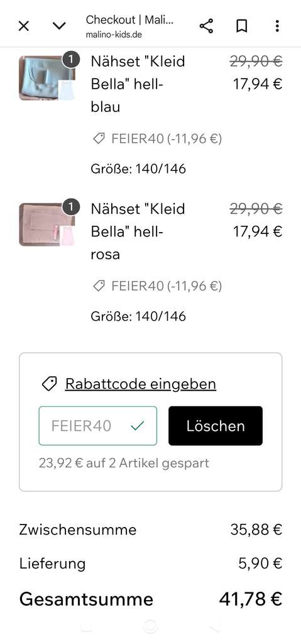
Task: Open hellrosa Kleid Bella product thumbnail
Action: [x=47, y=225]
